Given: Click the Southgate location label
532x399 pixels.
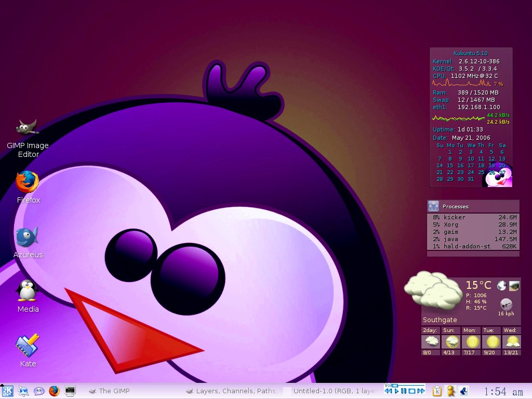Looking at the screenshot, I should click(x=440, y=320).
